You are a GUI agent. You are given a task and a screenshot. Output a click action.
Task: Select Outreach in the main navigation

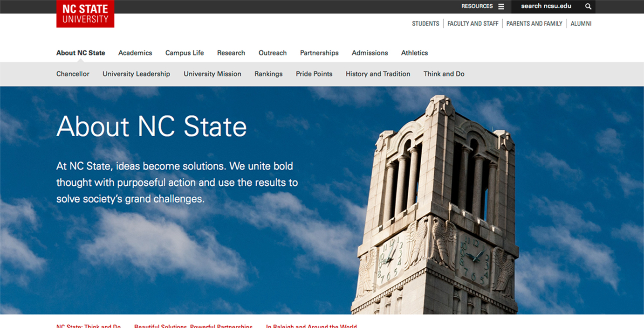pos(273,53)
